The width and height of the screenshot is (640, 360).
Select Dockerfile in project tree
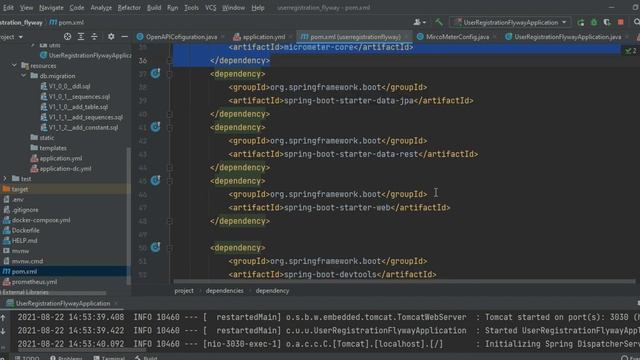[x=25, y=230]
